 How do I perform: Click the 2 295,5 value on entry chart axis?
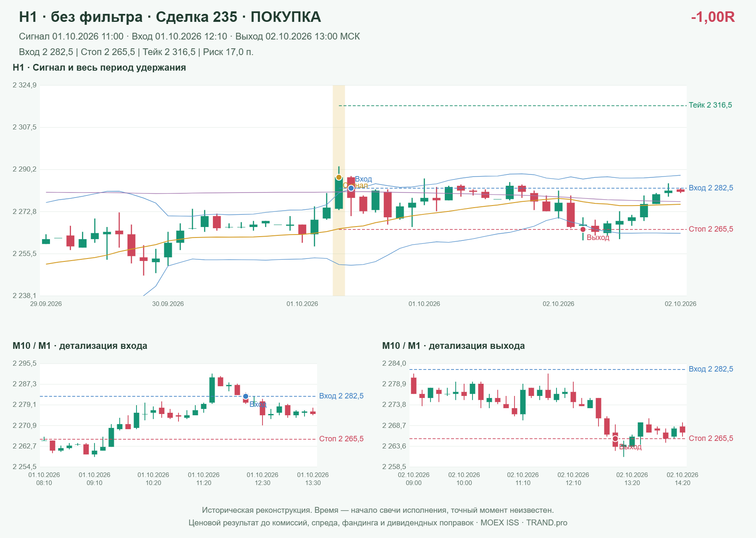tap(24, 364)
